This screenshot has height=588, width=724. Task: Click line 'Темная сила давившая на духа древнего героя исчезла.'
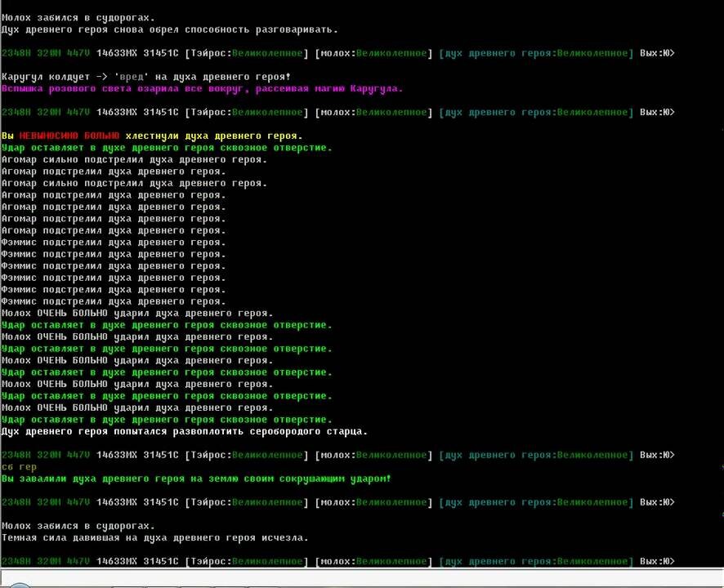point(154,537)
